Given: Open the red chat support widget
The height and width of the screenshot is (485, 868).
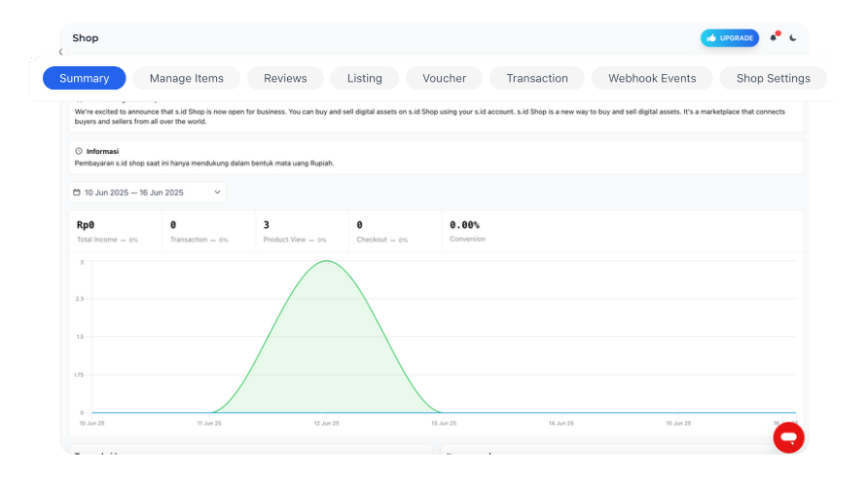Looking at the screenshot, I should [788, 437].
